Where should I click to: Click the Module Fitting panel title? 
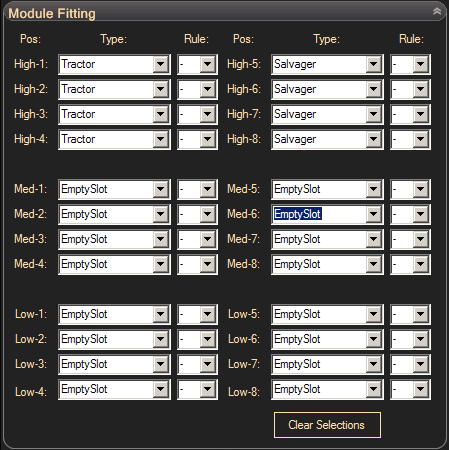click(x=52, y=14)
